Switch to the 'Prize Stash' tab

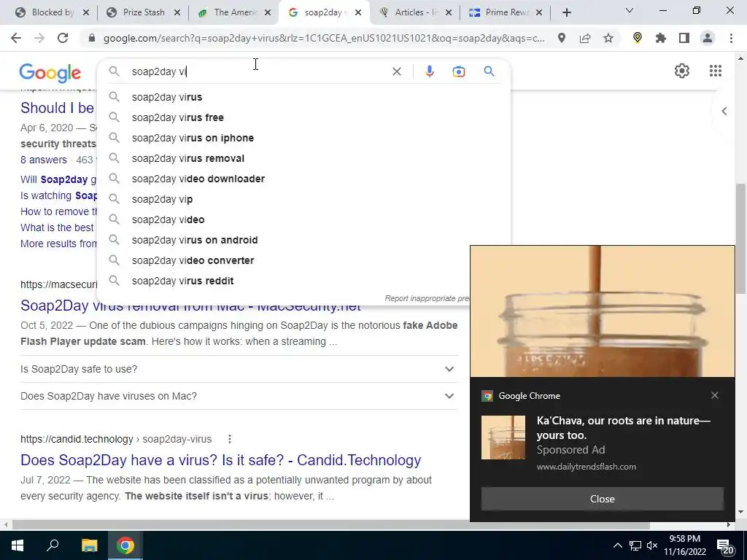(x=143, y=12)
